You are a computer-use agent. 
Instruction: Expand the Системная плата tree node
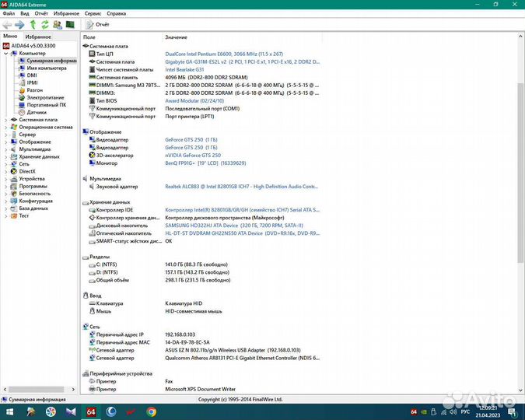pos(5,120)
